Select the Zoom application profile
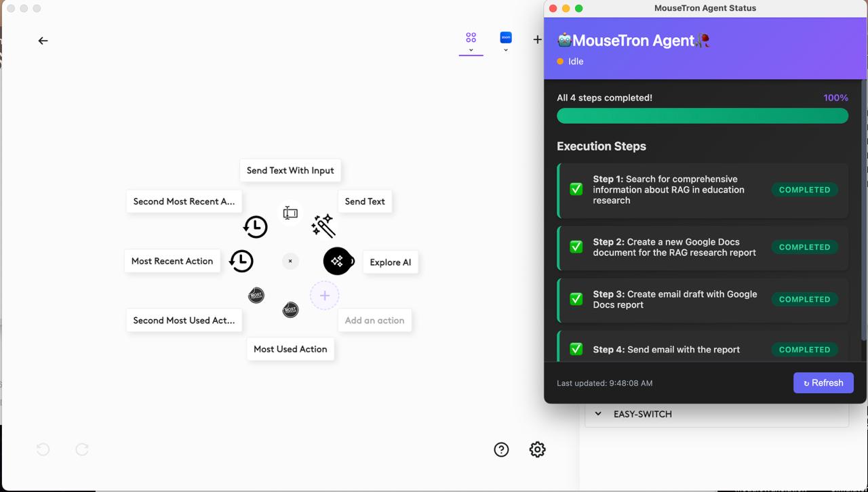Screen dimensions: 868x492 pyautogui.click(x=506, y=37)
